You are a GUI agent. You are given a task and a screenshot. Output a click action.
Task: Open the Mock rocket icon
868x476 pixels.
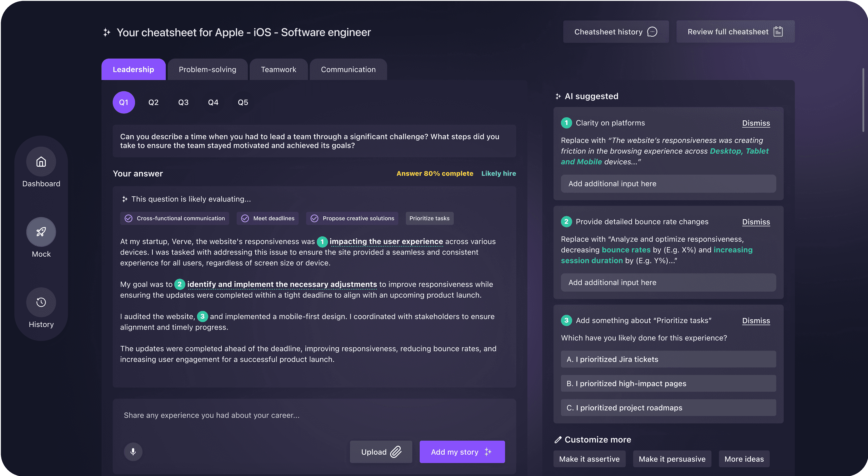point(41,232)
